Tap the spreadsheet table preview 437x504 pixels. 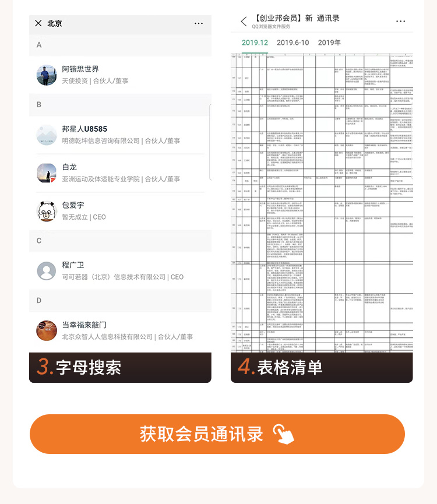(x=322, y=203)
